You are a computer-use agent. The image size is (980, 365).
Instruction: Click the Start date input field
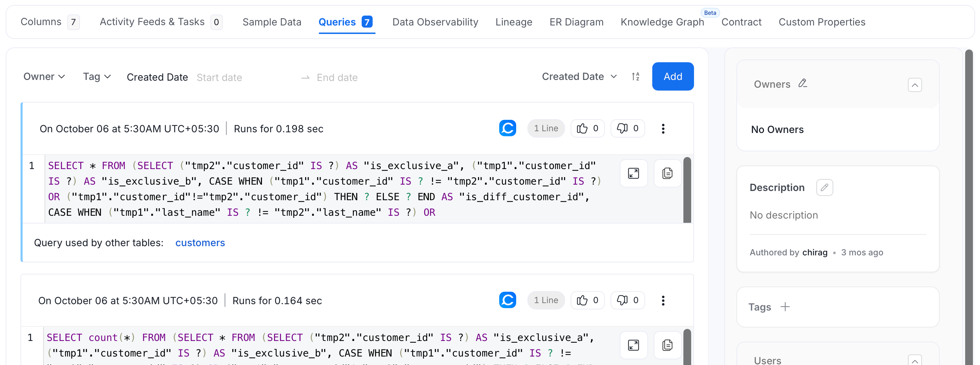(245, 77)
